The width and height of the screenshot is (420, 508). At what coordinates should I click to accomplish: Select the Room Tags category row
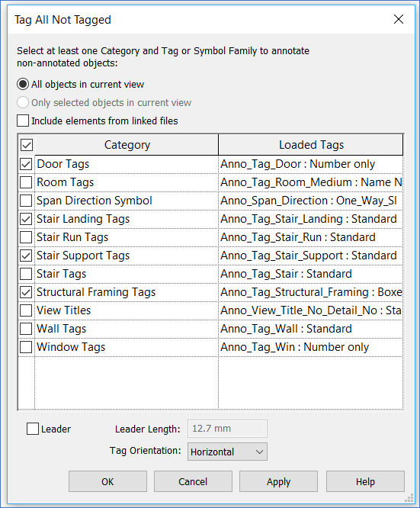coord(127,182)
